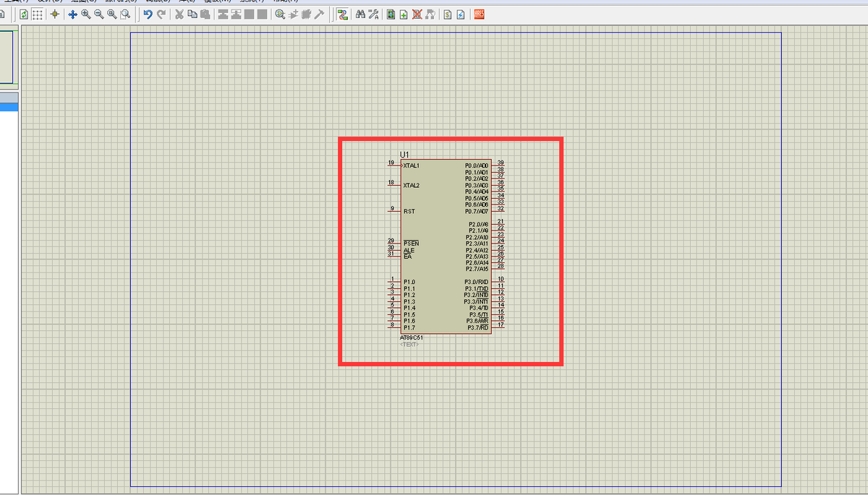
Task: Click the New Sheet icon
Action: (x=404, y=14)
